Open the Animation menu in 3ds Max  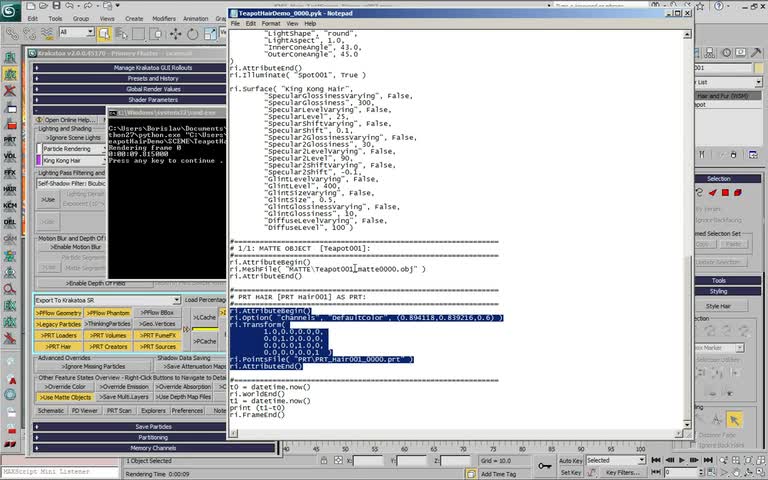tap(195, 19)
